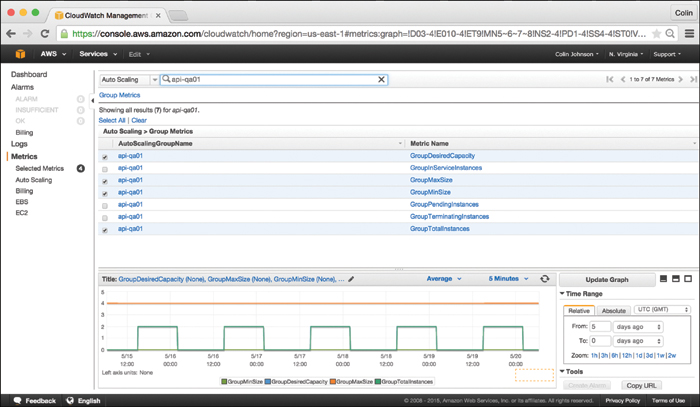Click the Clear selection link
The width and height of the screenshot is (700, 407).
[x=139, y=120]
